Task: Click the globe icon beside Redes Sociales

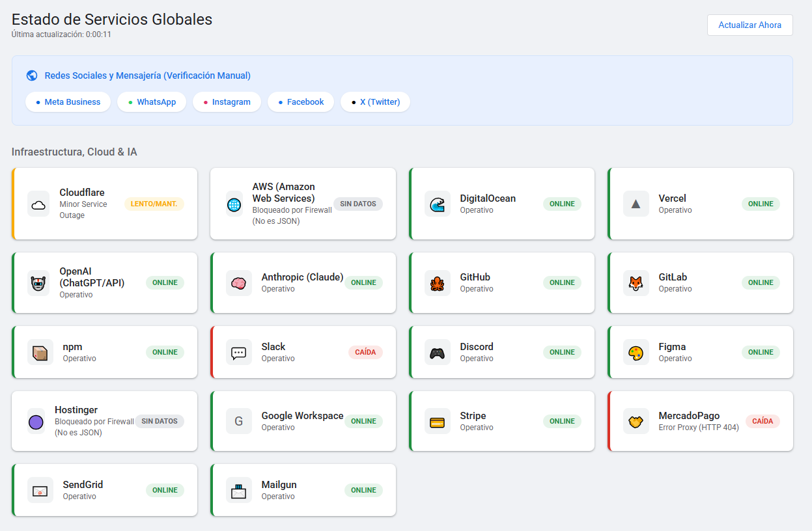Action: [32, 75]
